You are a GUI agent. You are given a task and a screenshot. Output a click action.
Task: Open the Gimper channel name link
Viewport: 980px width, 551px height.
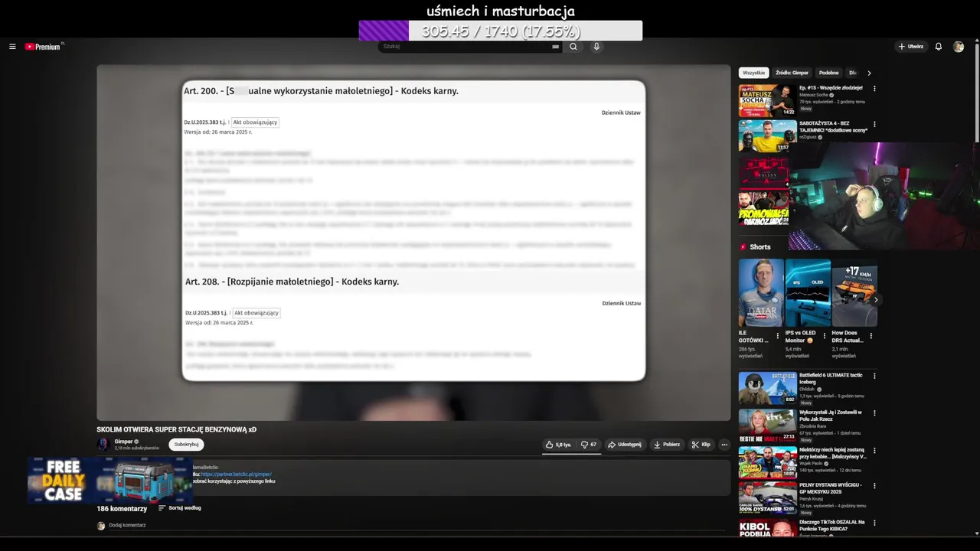[x=124, y=442]
